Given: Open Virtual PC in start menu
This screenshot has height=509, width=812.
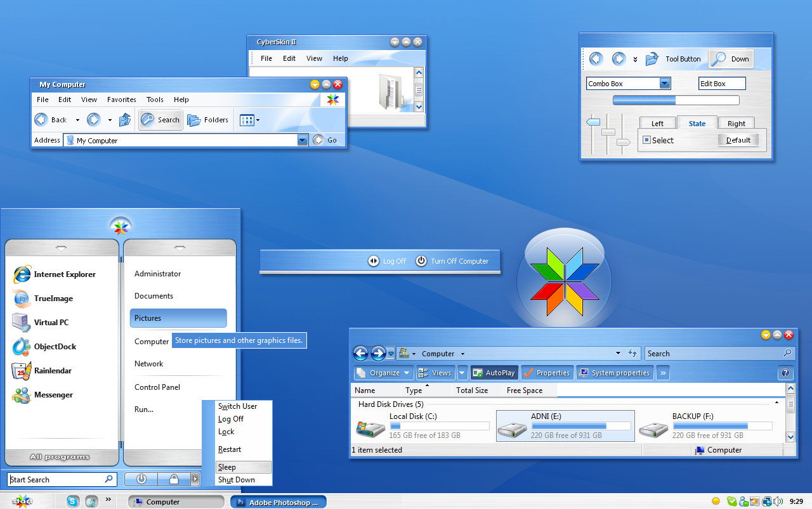Looking at the screenshot, I should coord(41,323).
